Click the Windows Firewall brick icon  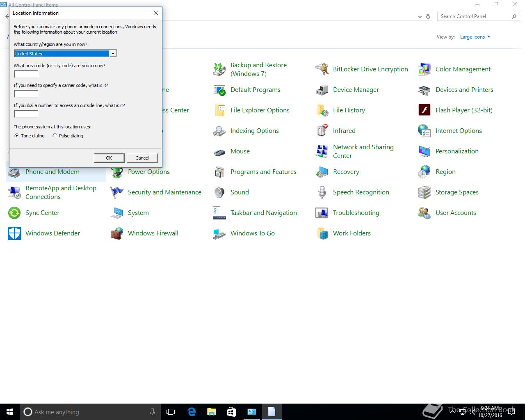(x=117, y=233)
